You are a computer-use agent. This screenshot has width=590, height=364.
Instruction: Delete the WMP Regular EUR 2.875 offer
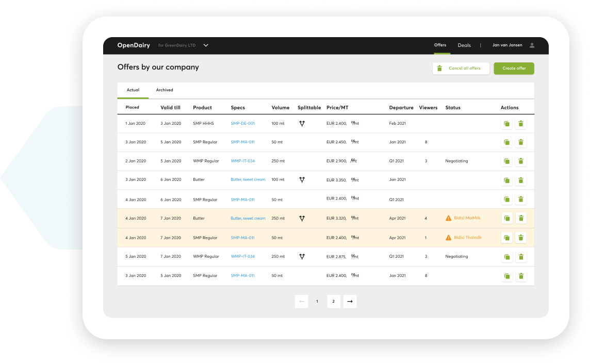pyautogui.click(x=521, y=257)
